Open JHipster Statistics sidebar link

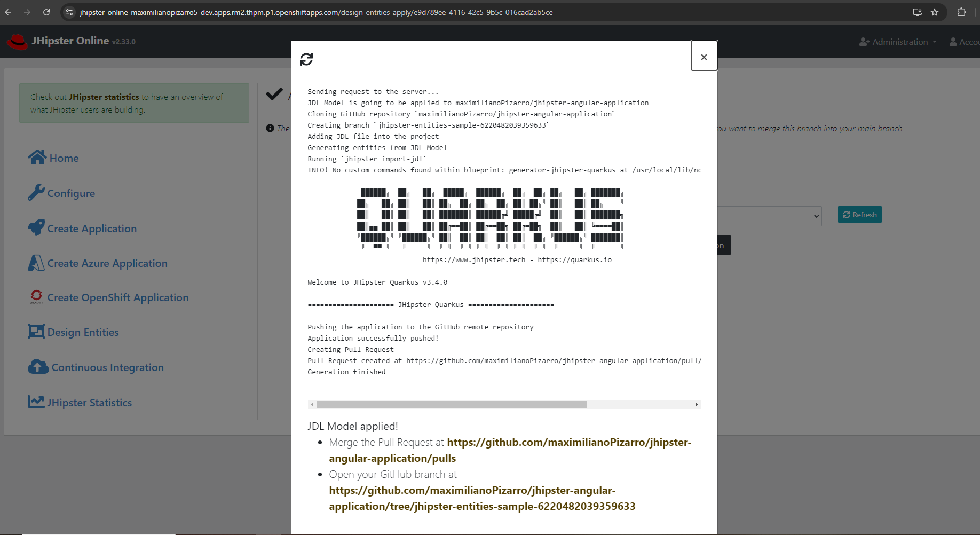click(90, 403)
